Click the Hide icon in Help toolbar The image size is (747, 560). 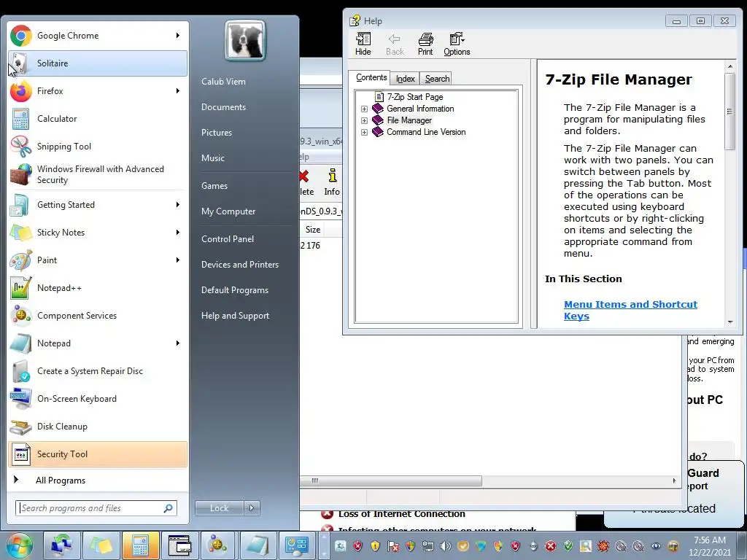tap(363, 44)
